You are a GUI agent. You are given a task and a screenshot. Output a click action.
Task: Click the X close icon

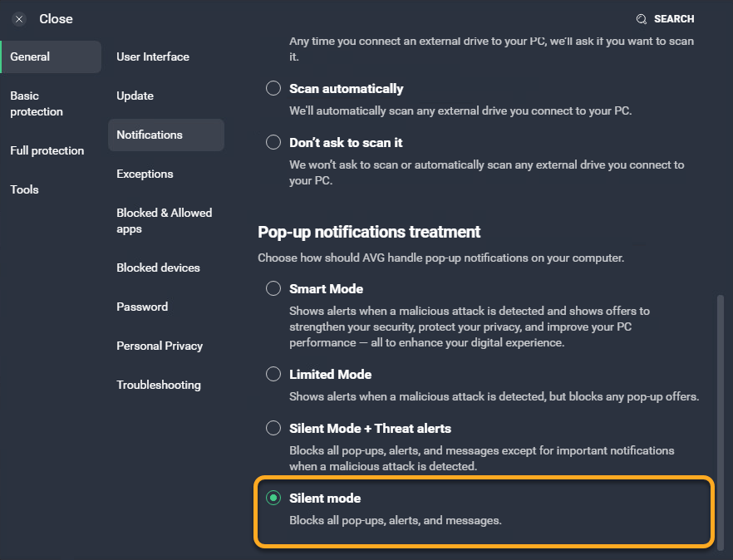click(x=19, y=19)
